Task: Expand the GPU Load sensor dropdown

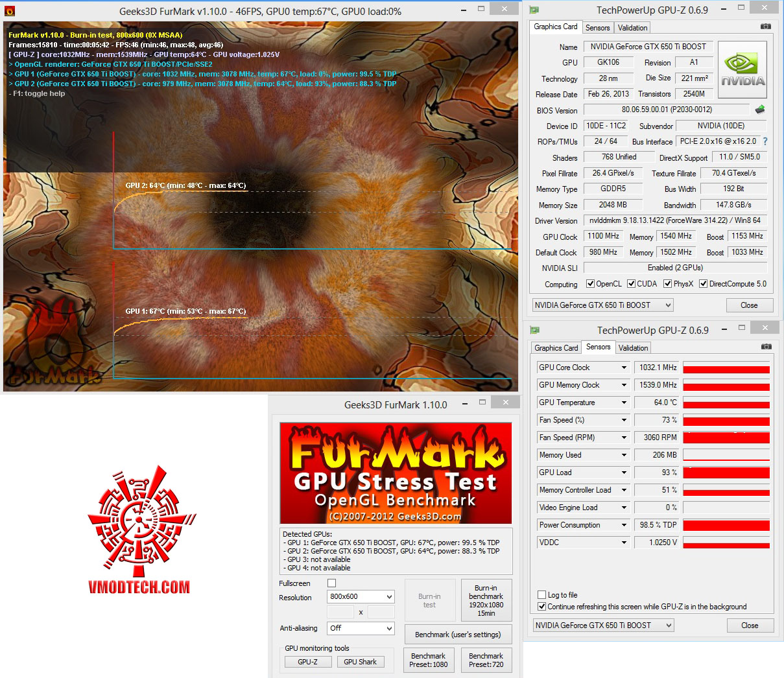Action: [x=624, y=473]
